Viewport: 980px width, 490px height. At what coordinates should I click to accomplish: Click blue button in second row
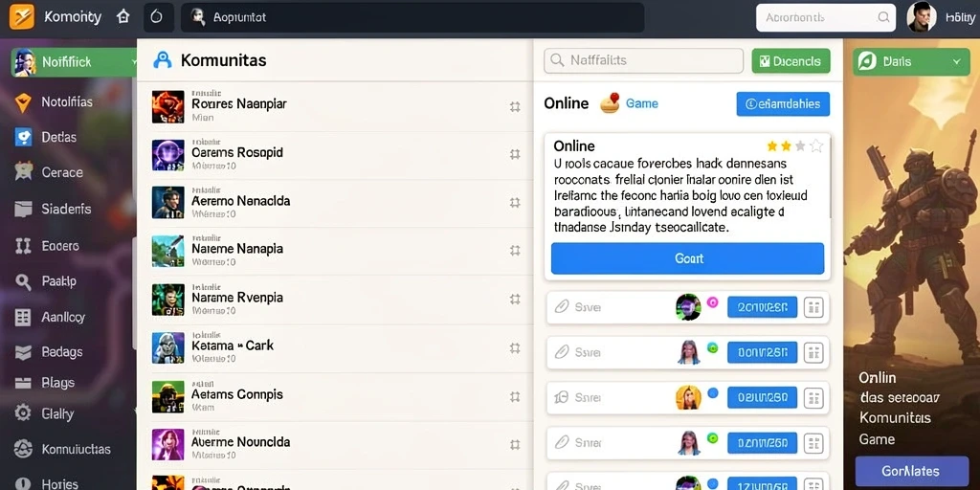click(762, 352)
